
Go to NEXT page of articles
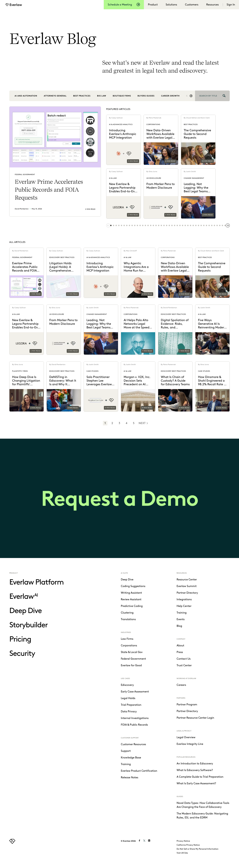143,423
